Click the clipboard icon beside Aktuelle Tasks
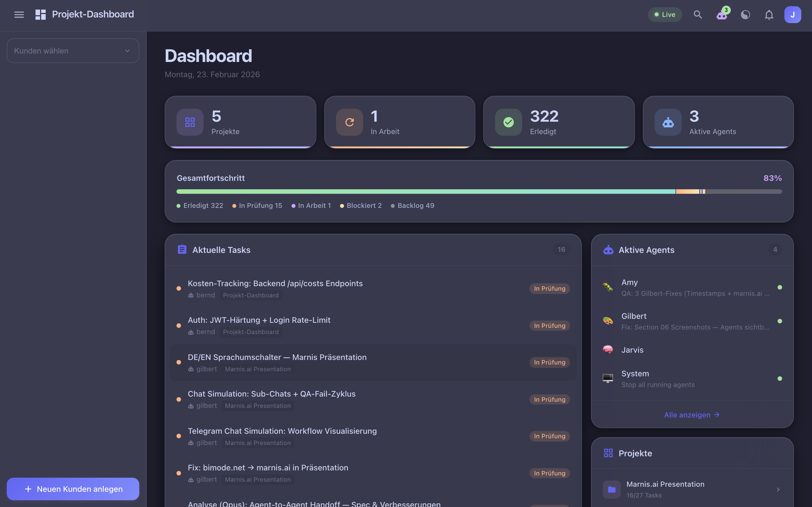The image size is (812, 507). coord(182,249)
